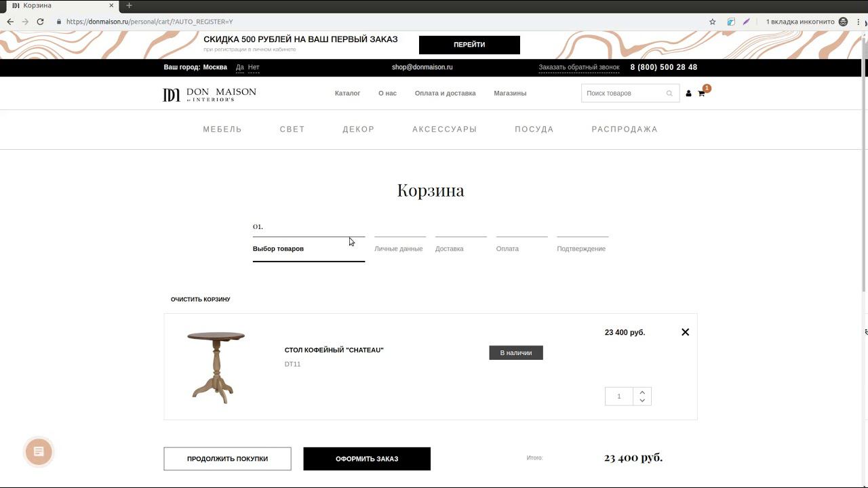Decline Moscow city by clicking Нет

pyautogui.click(x=254, y=67)
